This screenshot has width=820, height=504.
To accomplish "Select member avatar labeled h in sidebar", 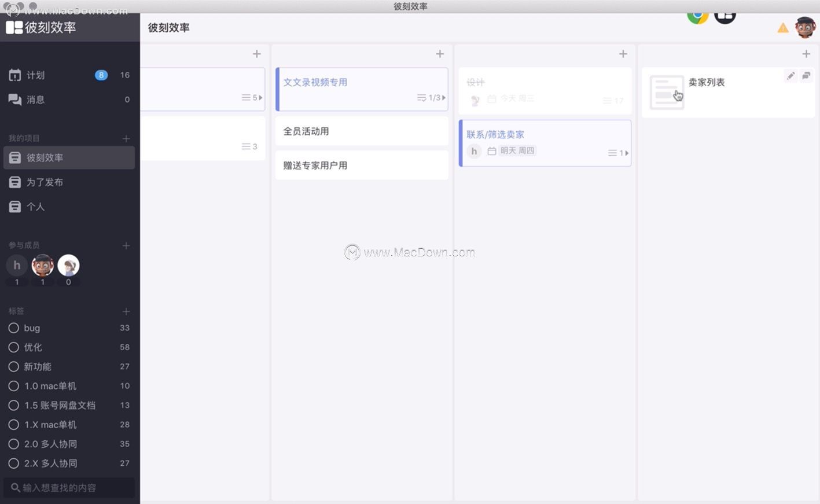I will [x=17, y=265].
